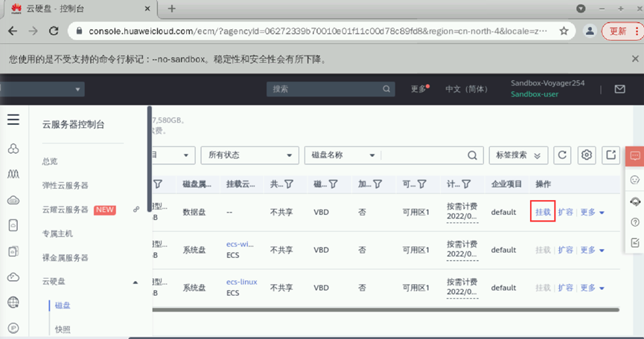Open the red chat support widget
This screenshot has height=339, width=644.
pyautogui.click(x=635, y=156)
